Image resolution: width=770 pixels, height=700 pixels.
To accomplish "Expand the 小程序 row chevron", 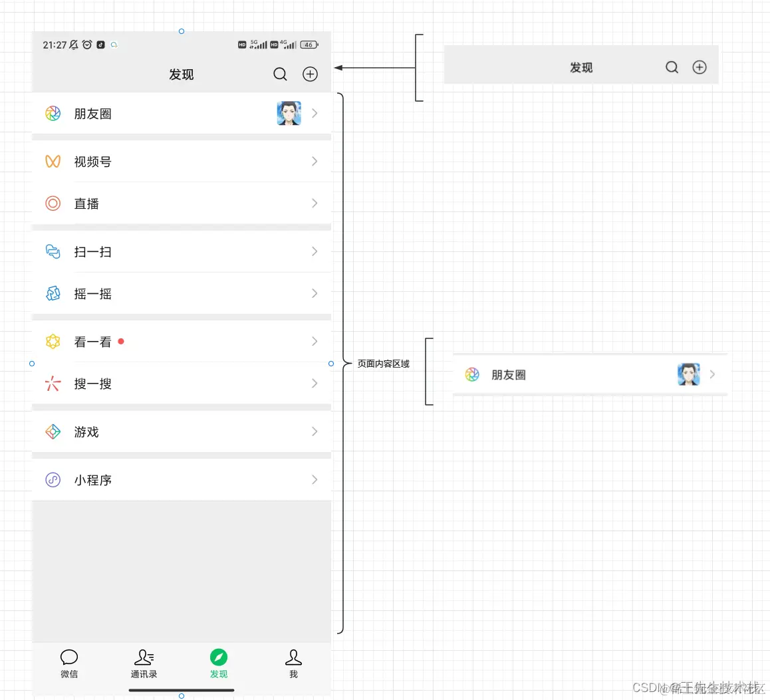I will [x=315, y=479].
